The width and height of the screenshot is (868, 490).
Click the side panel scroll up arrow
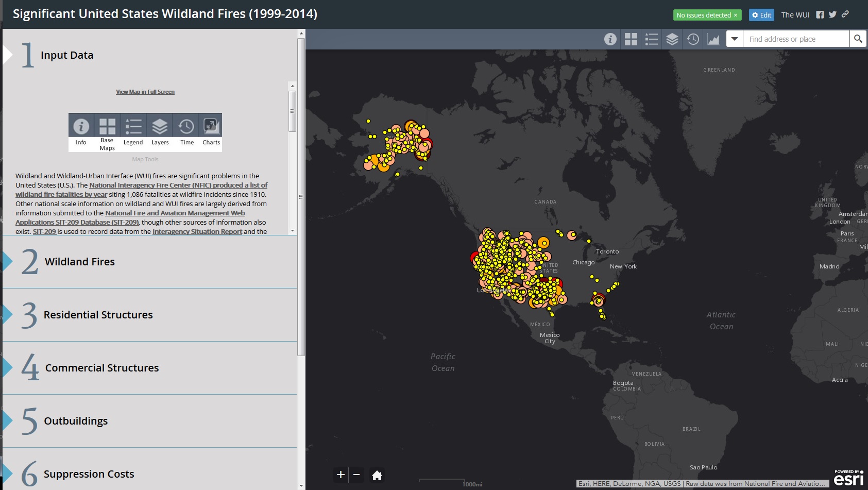(301, 33)
